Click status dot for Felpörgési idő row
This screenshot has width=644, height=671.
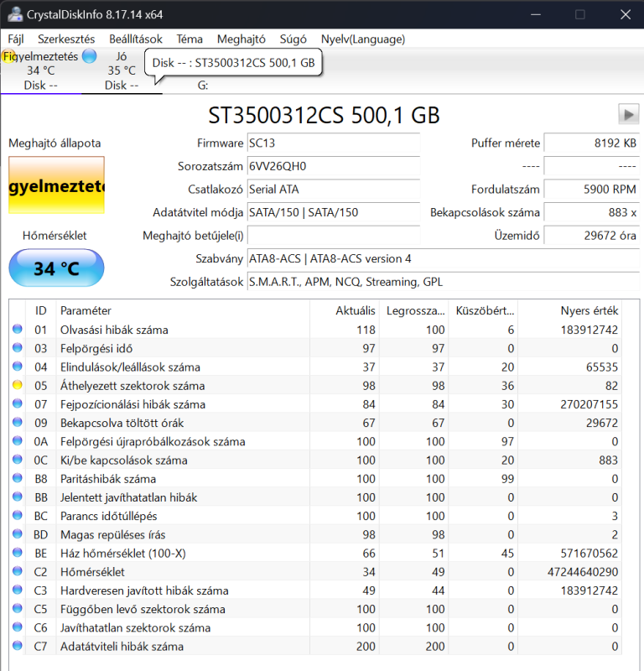(x=17, y=347)
